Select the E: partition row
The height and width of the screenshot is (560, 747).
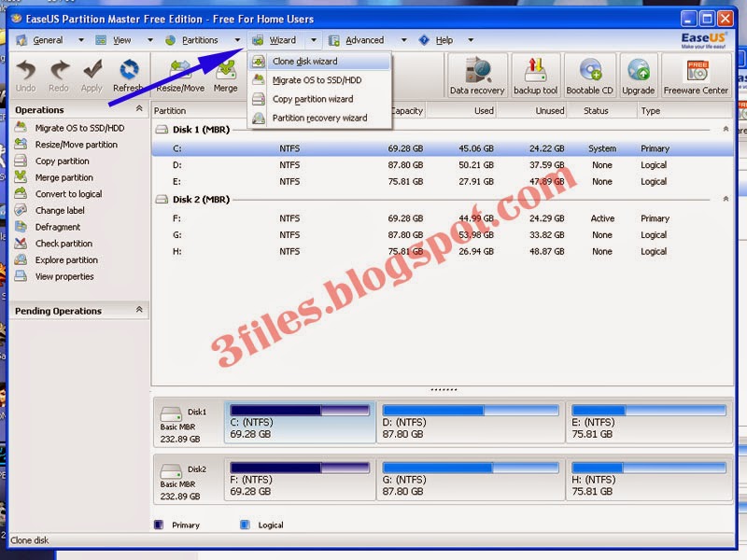coord(443,181)
